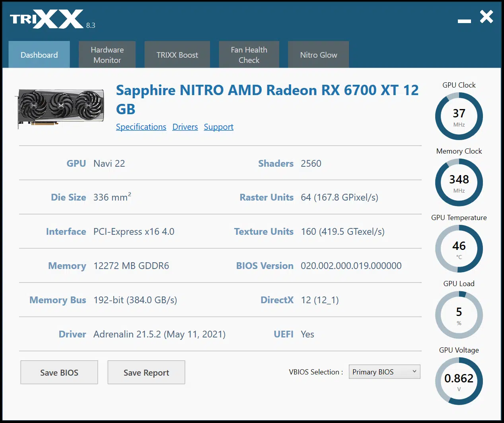Viewport: 504px width, 423px height.
Task: Select the Interface value PCI-Express x16 4.0
Action: 134,232
